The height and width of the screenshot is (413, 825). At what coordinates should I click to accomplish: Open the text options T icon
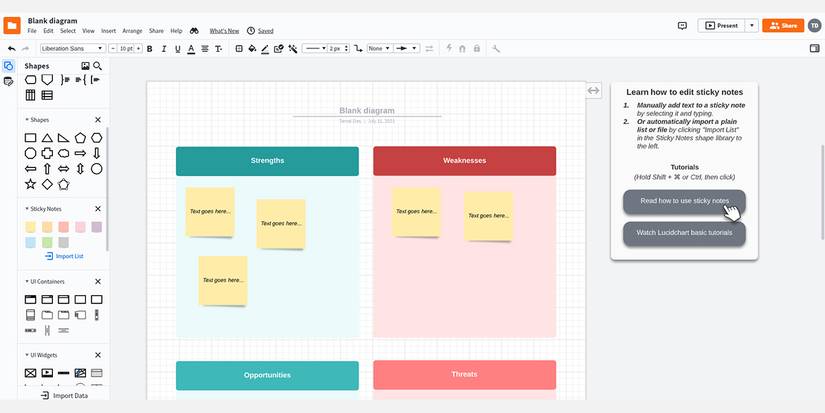(x=218, y=48)
